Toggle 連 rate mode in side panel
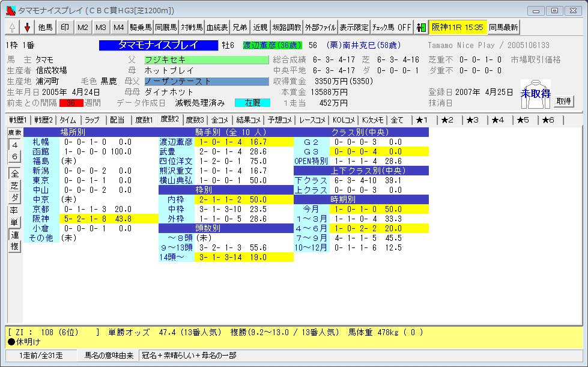The width and height of the screenshot is (588, 367). pyautogui.click(x=14, y=234)
